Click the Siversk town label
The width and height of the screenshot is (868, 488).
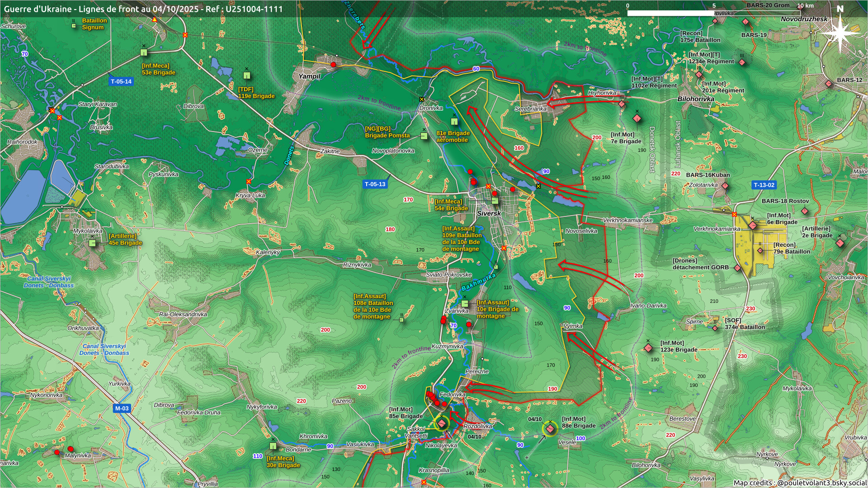[x=489, y=214]
